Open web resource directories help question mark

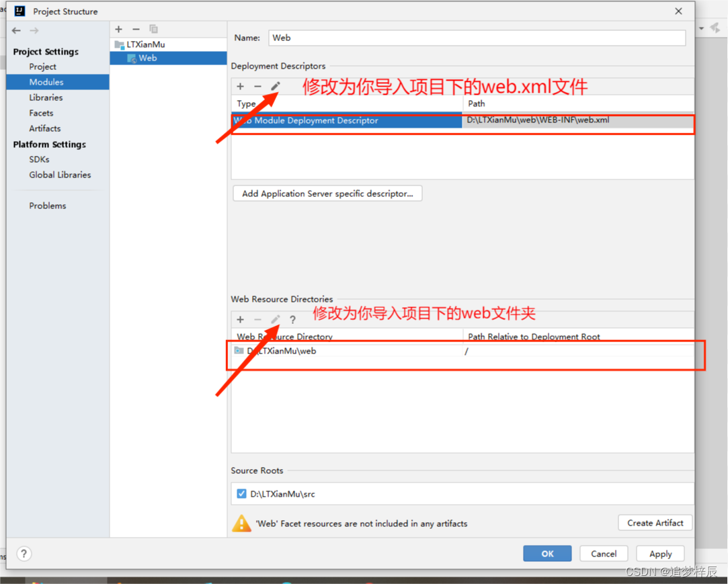coord(292,319)
